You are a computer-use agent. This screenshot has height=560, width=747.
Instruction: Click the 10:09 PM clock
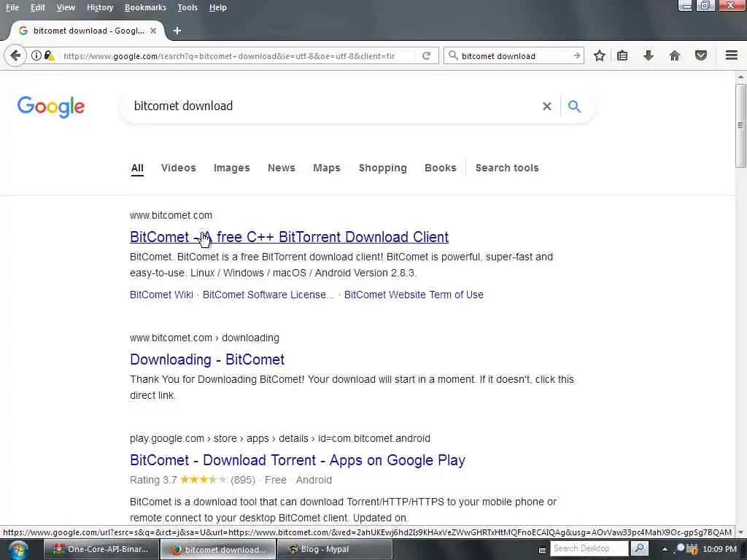point(719,550)
